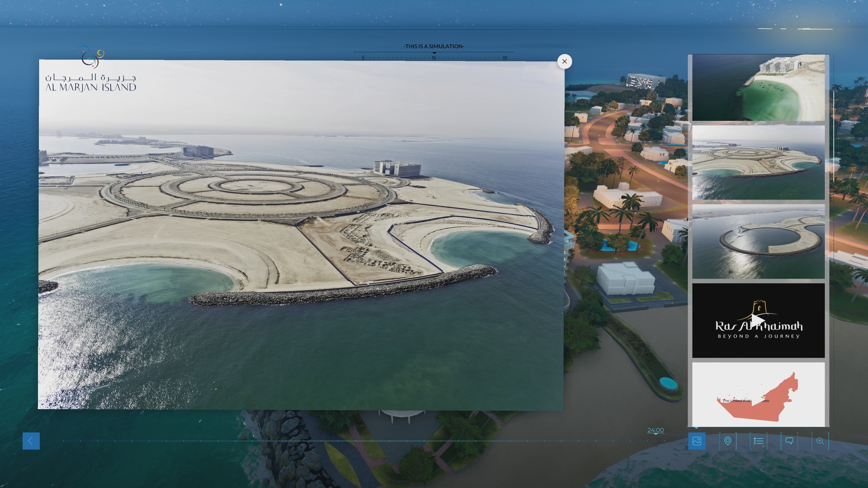Open the bulleted list panel
Image resolution: width=868 pixels, height=488 pixels.
(758, 441)
